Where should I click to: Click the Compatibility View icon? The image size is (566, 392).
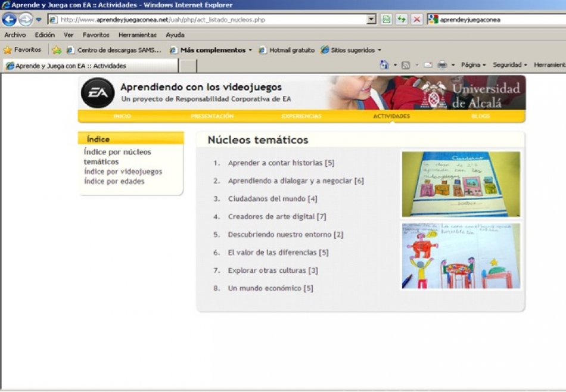[387, 20]
